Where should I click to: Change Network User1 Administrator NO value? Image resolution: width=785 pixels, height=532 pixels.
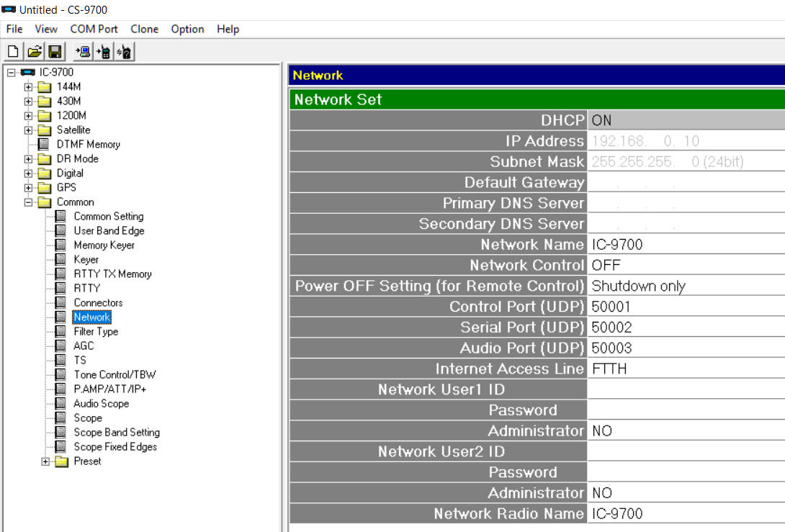tap(686, 430)
